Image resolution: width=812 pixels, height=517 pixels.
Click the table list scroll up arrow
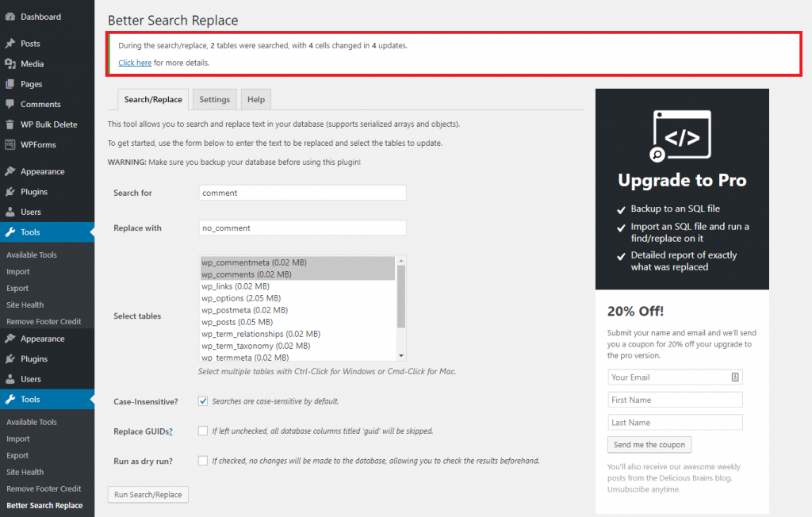click(x=400, y=261)
